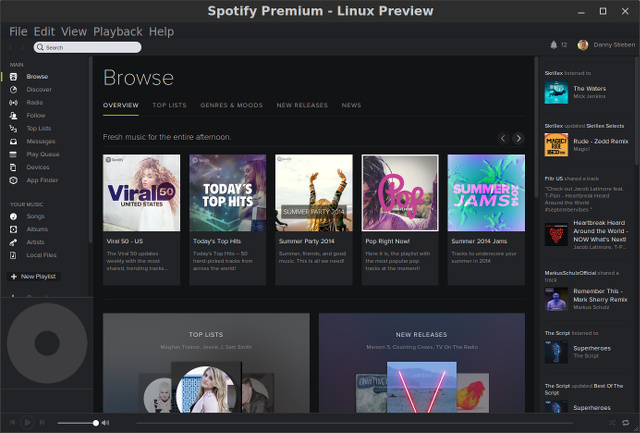Open the Songs icon under Your Music

coord(13,216)
